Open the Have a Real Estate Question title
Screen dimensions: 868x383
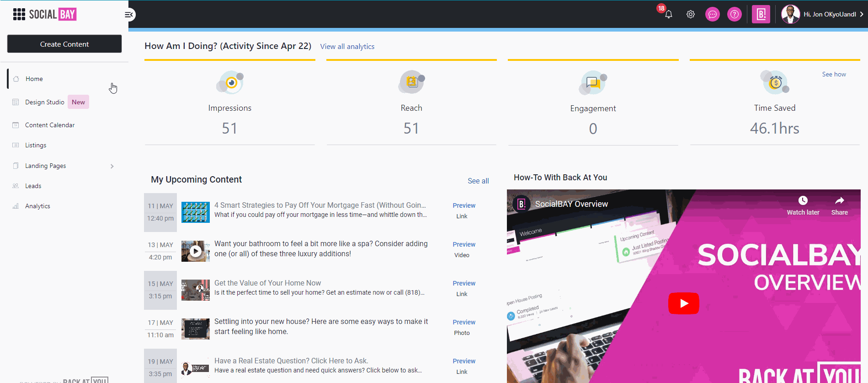(291, 361)
